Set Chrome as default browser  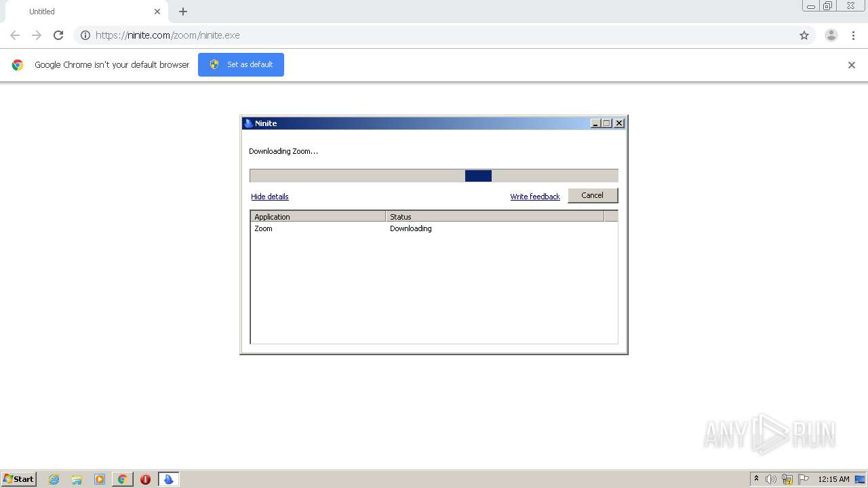241,64
